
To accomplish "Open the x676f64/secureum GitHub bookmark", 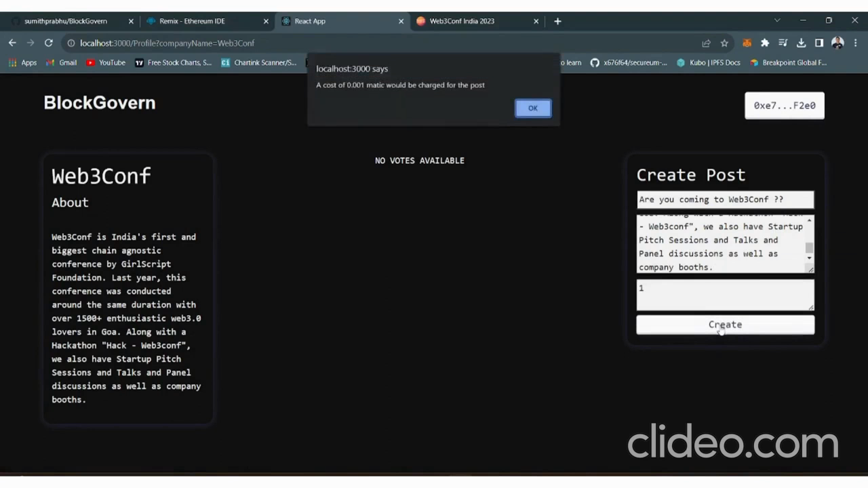I will tap(629, 62).
